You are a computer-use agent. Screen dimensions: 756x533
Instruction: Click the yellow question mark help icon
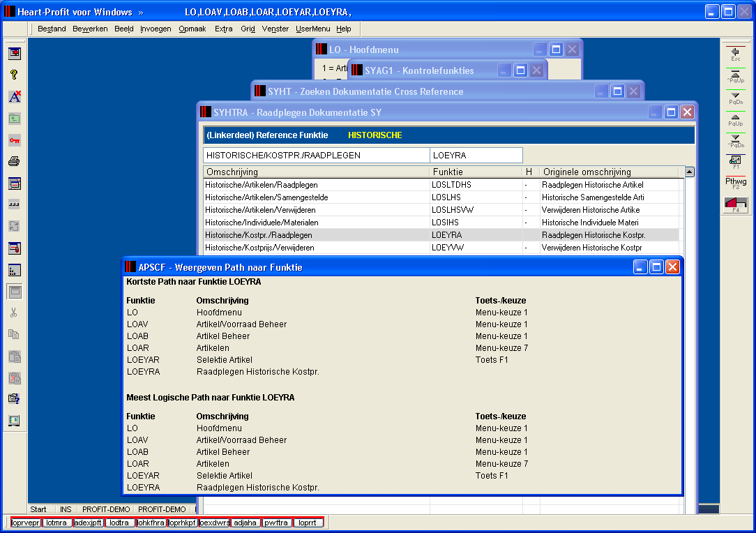click(14, 75)
